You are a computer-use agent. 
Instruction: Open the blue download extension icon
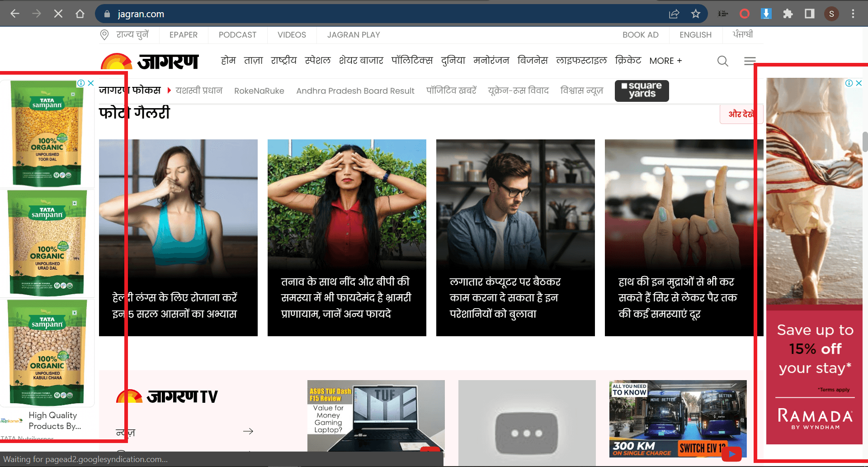[x=766, y=14]
